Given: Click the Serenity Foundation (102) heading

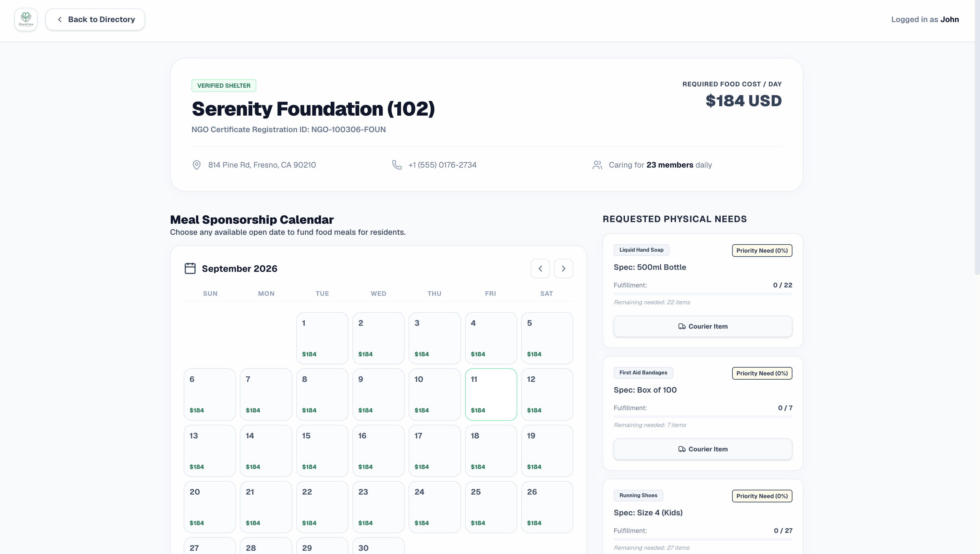Looking at the screenshot, I should pyautogui.click(x=313, y=109).
